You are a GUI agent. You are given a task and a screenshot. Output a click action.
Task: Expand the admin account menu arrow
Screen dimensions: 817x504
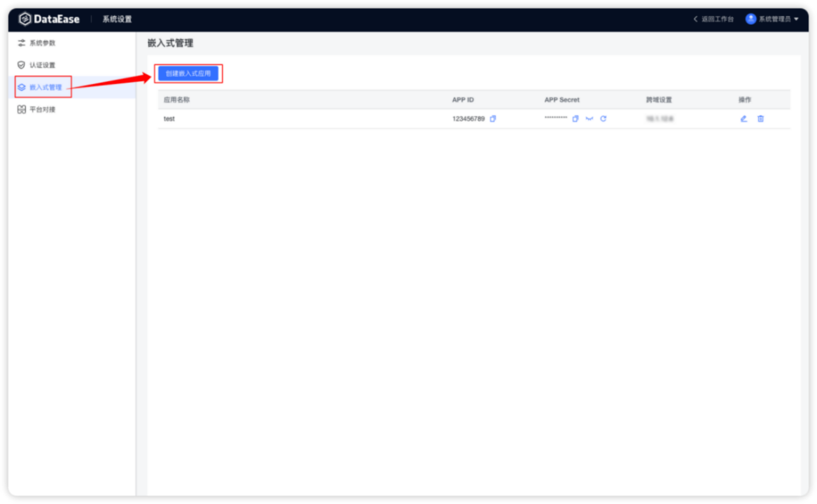[797, 19]
